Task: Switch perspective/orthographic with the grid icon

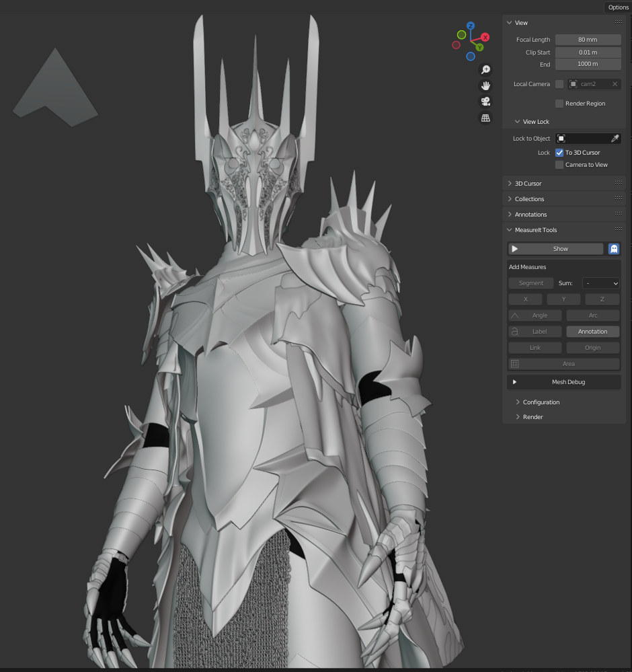Action: [485, 118]
